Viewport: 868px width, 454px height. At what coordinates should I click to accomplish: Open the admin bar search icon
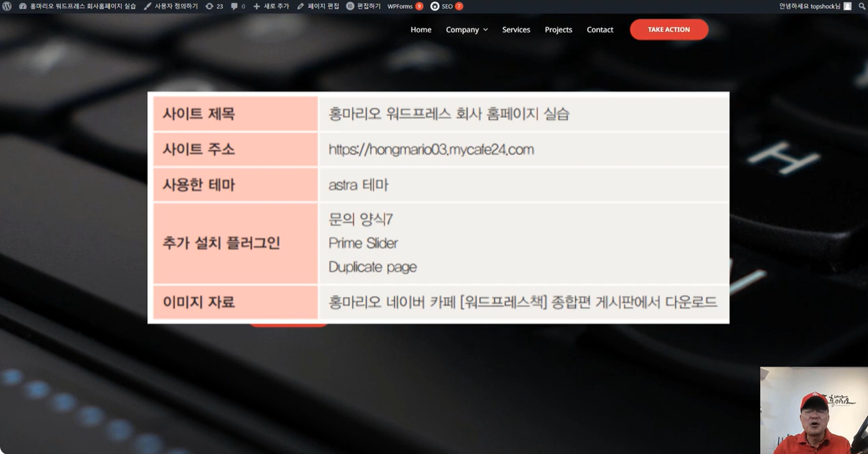pos(862,6)
